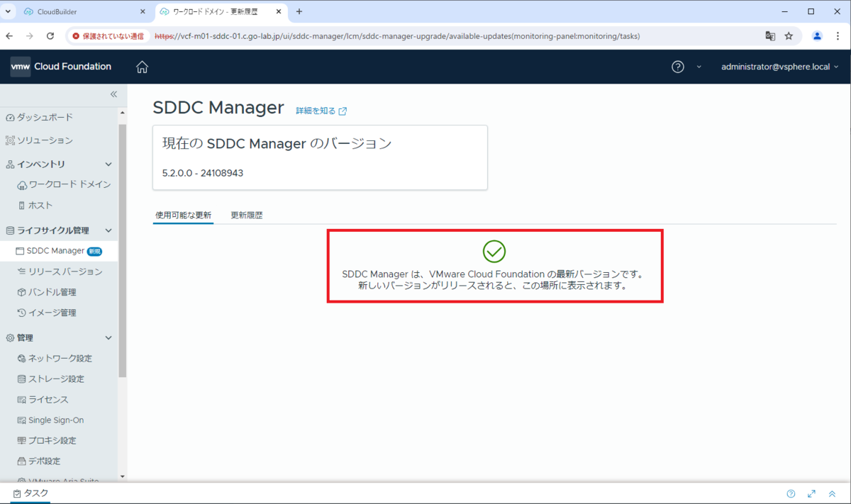This screenshot has width=851, height=504.
Task: Click the translate page icon
Action: coord(770,35)
